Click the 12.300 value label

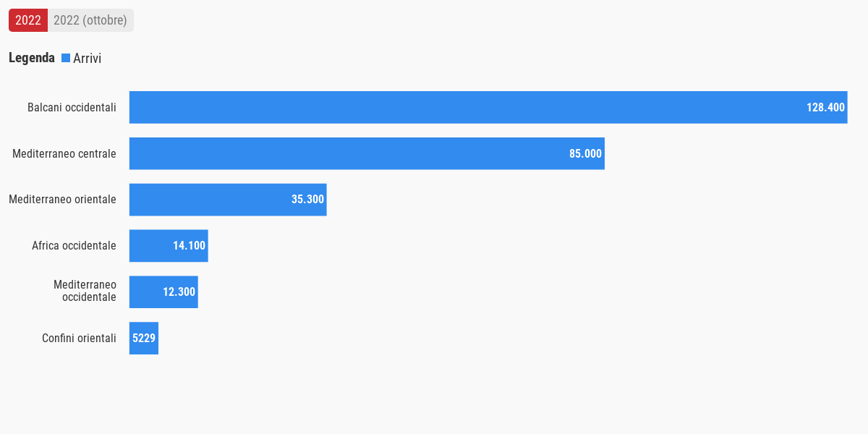coord(179,292)
